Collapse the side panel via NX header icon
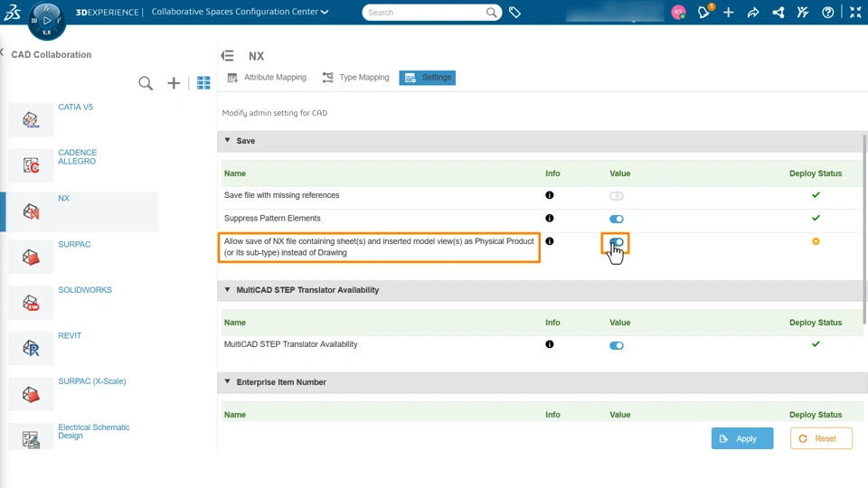Image resolution: width=868 pixels, height=488 pixels. [x=227, y=55]
